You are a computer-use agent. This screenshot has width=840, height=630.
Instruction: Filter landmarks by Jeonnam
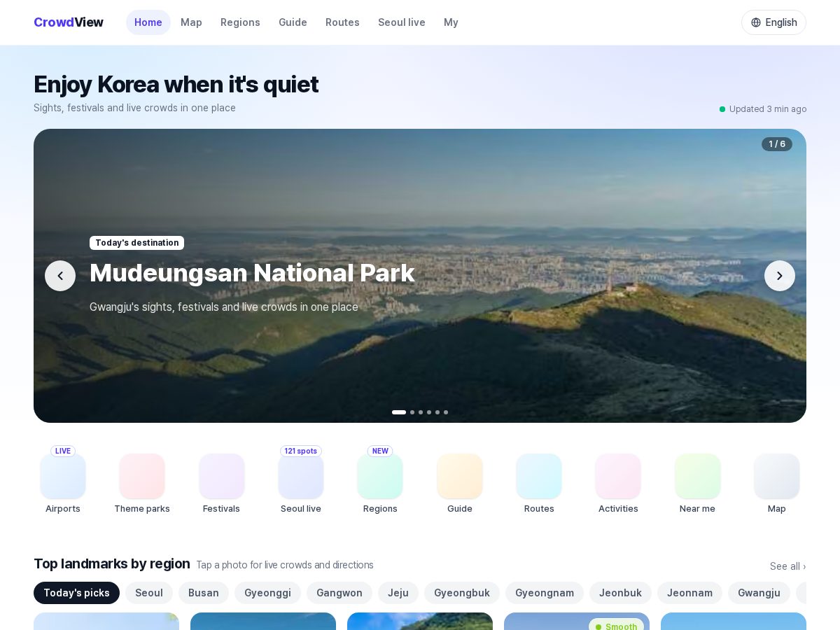point(689,593)
